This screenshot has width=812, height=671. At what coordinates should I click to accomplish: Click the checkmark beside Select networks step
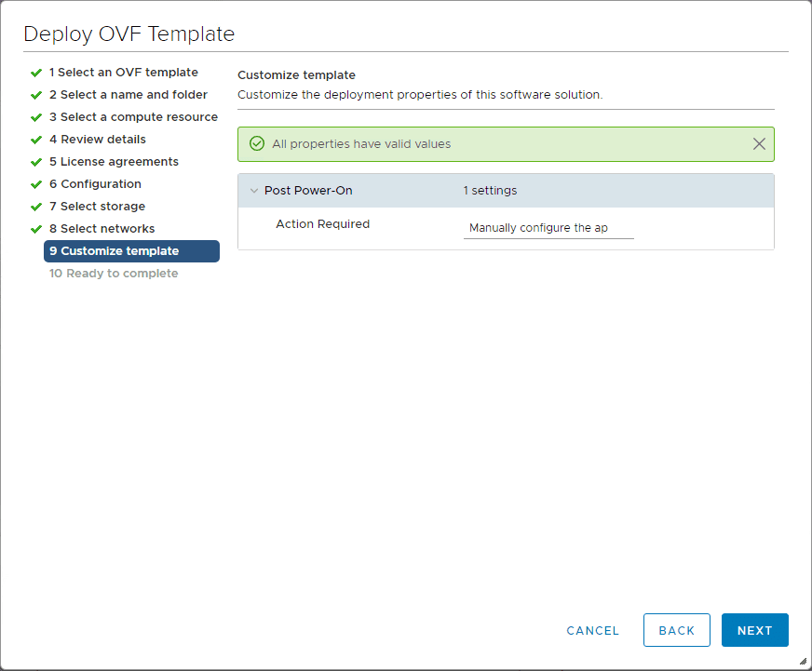36,228
